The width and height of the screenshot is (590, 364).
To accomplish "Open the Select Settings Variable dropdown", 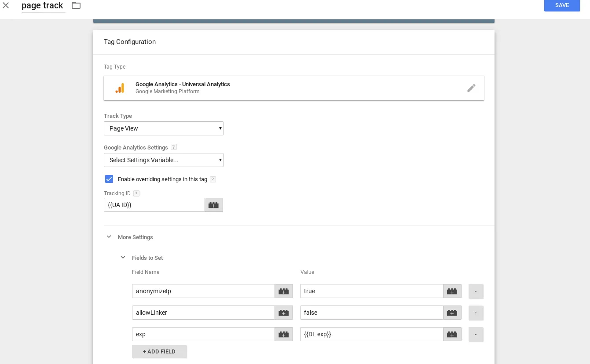I will (x=164, y=160).
